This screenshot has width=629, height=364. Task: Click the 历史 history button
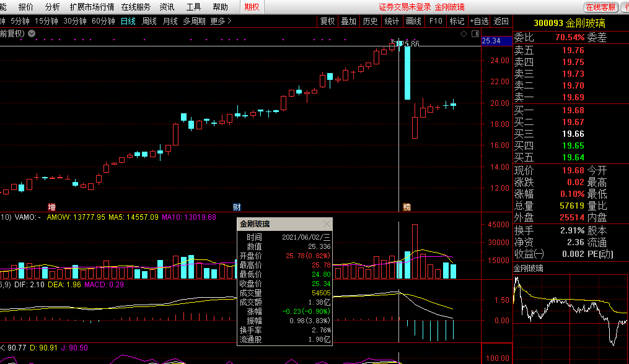tap(370, 21)
